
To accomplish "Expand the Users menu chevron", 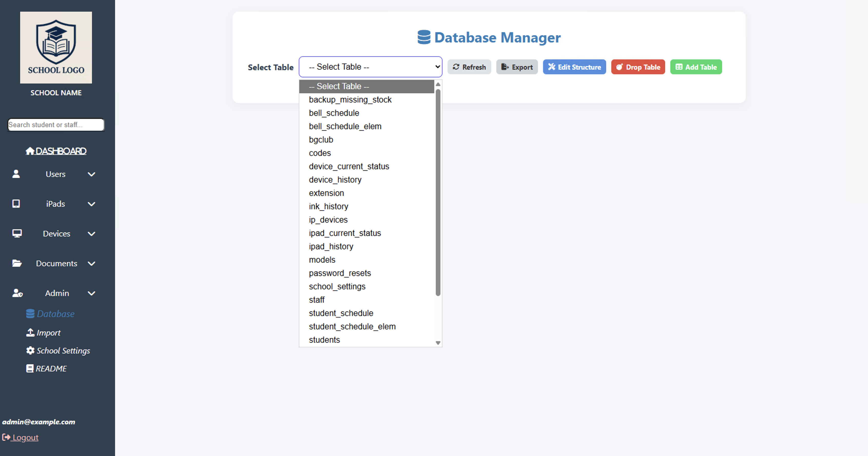I will [x=91, y=174].
